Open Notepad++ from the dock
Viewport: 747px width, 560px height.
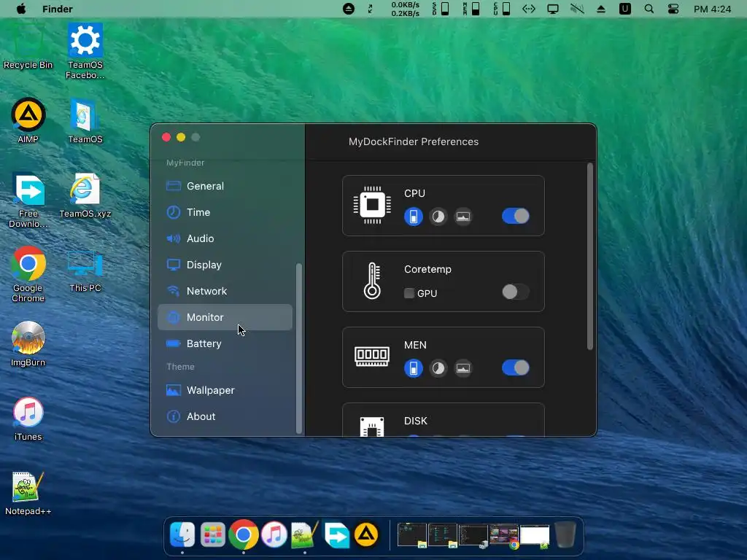pos(305,534)
